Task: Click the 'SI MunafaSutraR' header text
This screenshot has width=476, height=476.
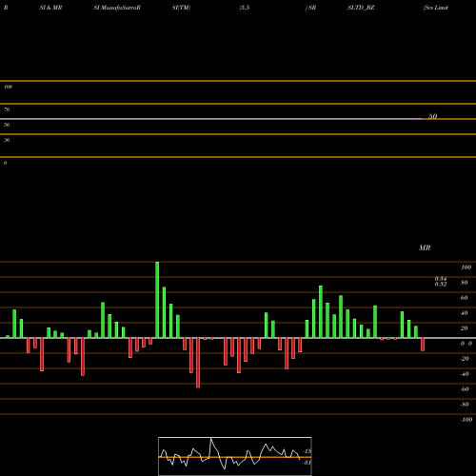Action: click(117, 8)
